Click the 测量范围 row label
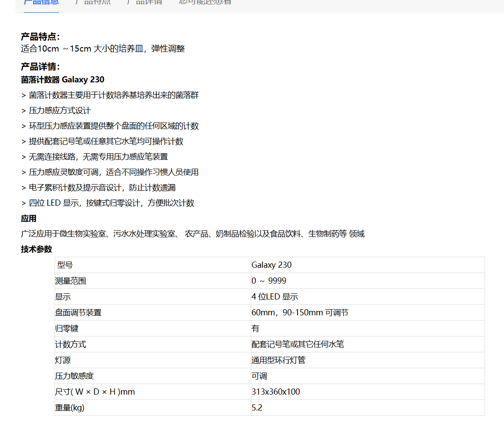504x425 pixels. 70,281
